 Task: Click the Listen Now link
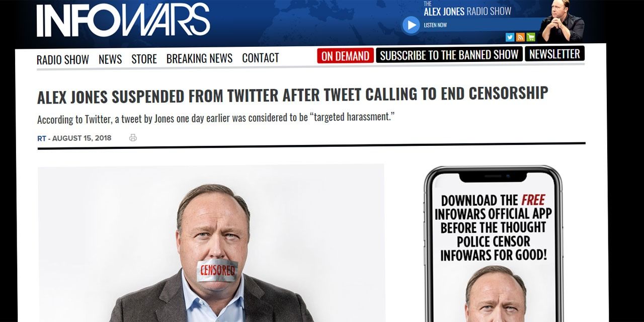[435, 25]
